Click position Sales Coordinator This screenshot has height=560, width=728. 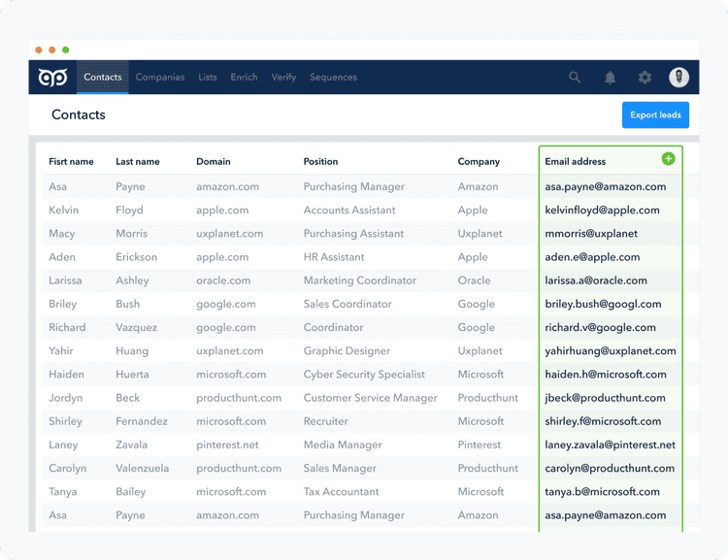tap(347, 304)
